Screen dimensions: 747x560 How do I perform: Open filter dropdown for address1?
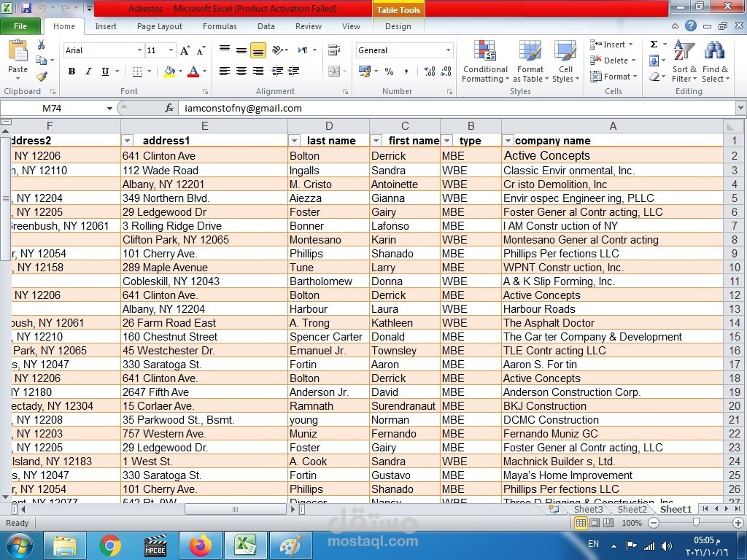[x=127, y=141]
